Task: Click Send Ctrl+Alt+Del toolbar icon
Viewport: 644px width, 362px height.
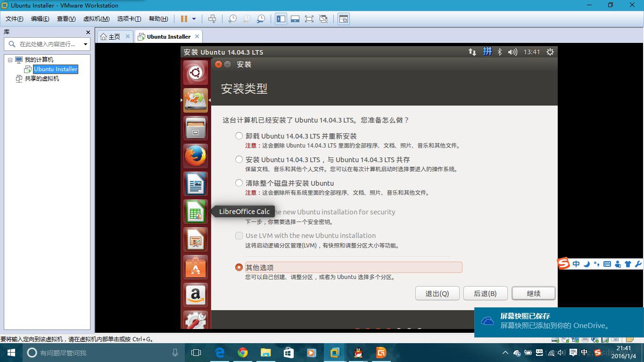Action: [x=212, y=19]
